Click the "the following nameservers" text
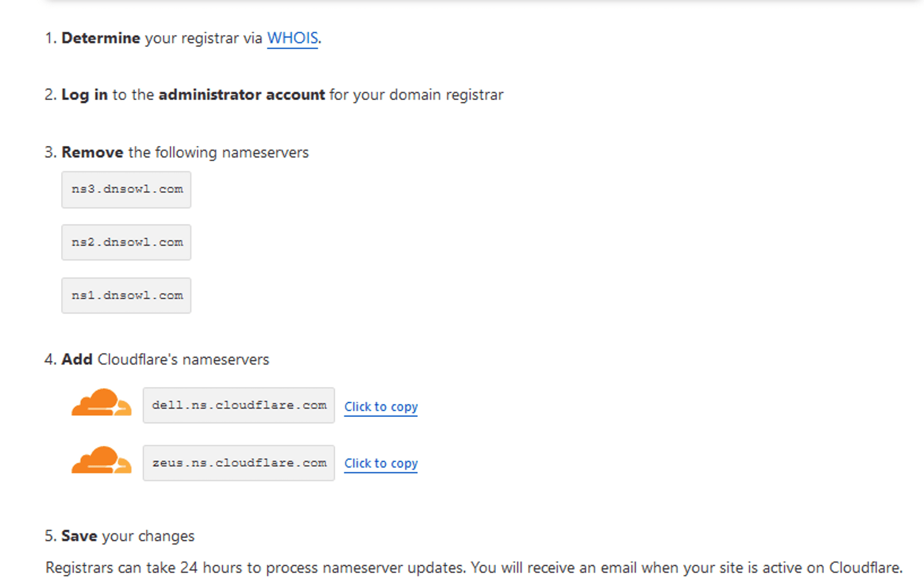Viewport: 924px width, 586px height. click(x=218, y=153)
